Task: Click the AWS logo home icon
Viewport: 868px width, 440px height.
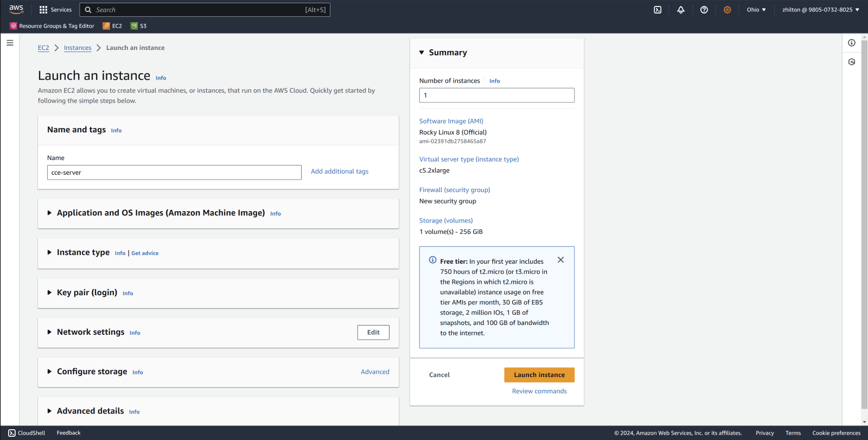Action: click(16, 9)
